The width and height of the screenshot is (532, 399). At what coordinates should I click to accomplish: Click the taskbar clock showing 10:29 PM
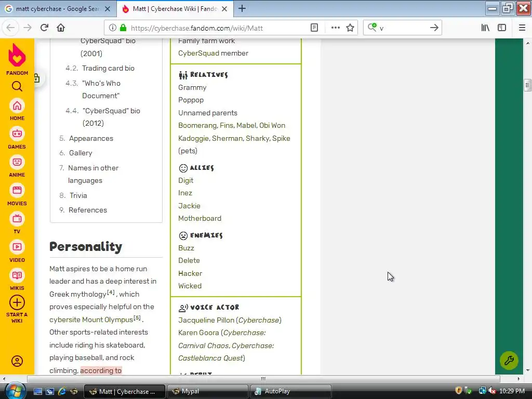tap(512, 391)
